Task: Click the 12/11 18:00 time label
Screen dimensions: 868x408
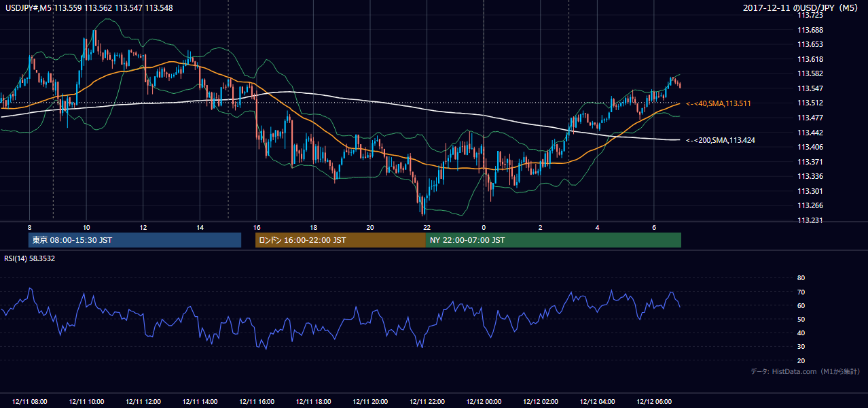Action: pyautogui.click(x=313, y=402)
